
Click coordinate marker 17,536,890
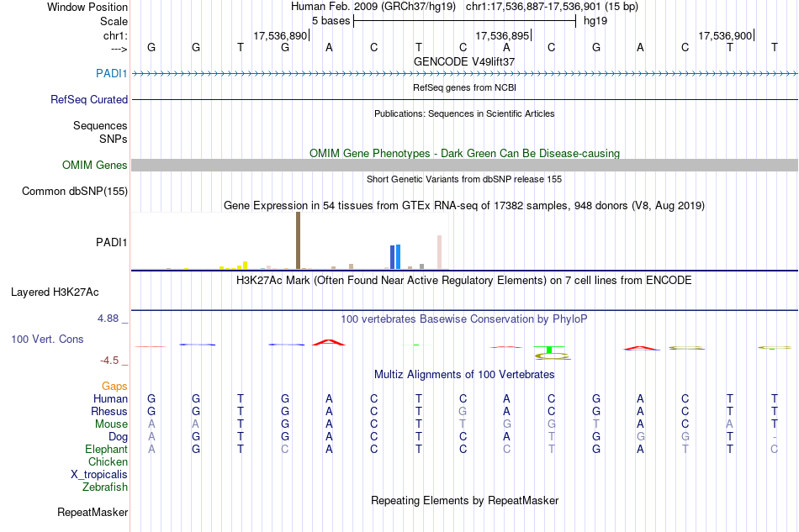tap(280, 35)
